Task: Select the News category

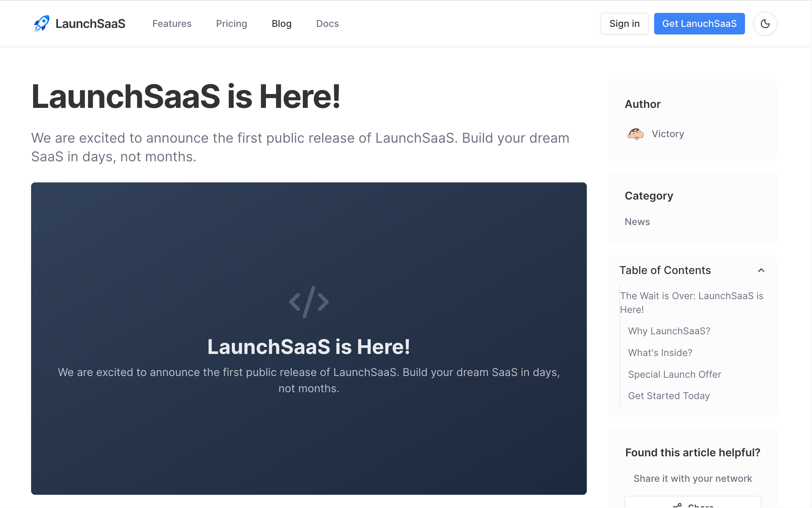Action: point(637,222)
